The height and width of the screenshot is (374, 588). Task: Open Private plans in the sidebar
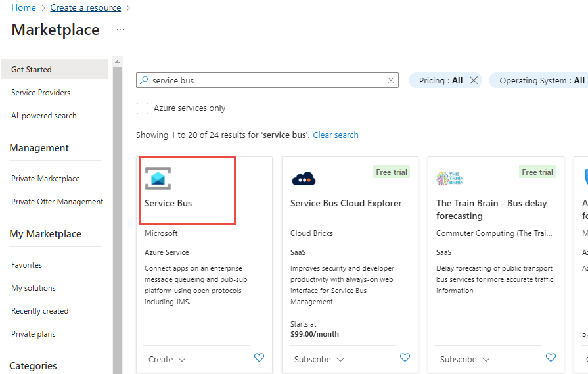click(34, 334)
